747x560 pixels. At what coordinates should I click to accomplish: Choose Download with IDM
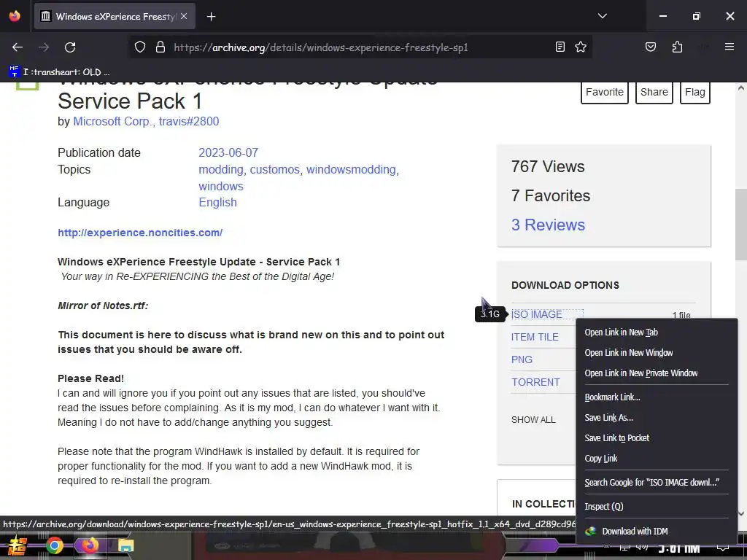[657, 532]
